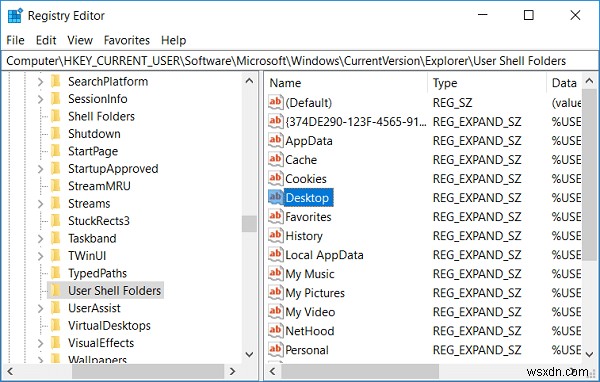Expand the VisualEffects key
Screen dimensions: 600x382
point(40,343)
